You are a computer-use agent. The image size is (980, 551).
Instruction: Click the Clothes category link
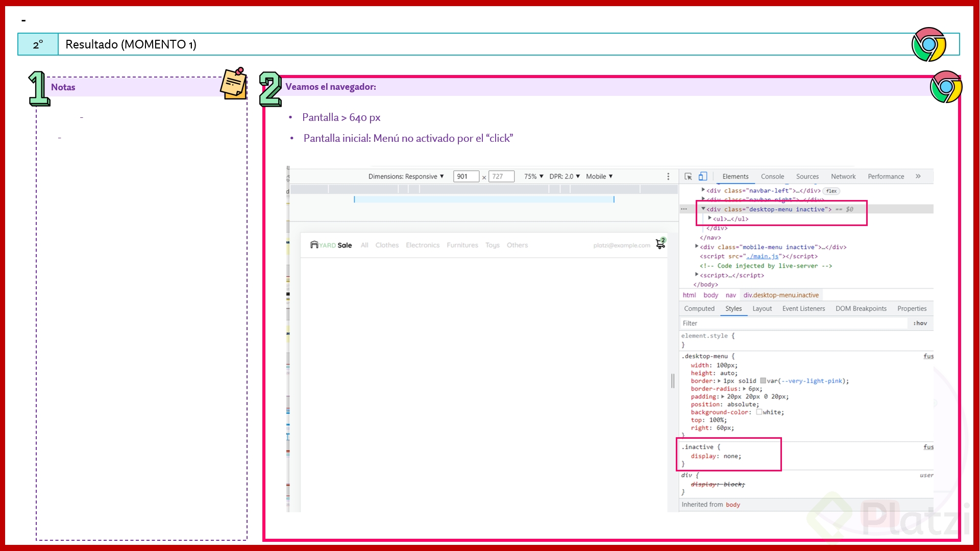(x=387, y=245)
